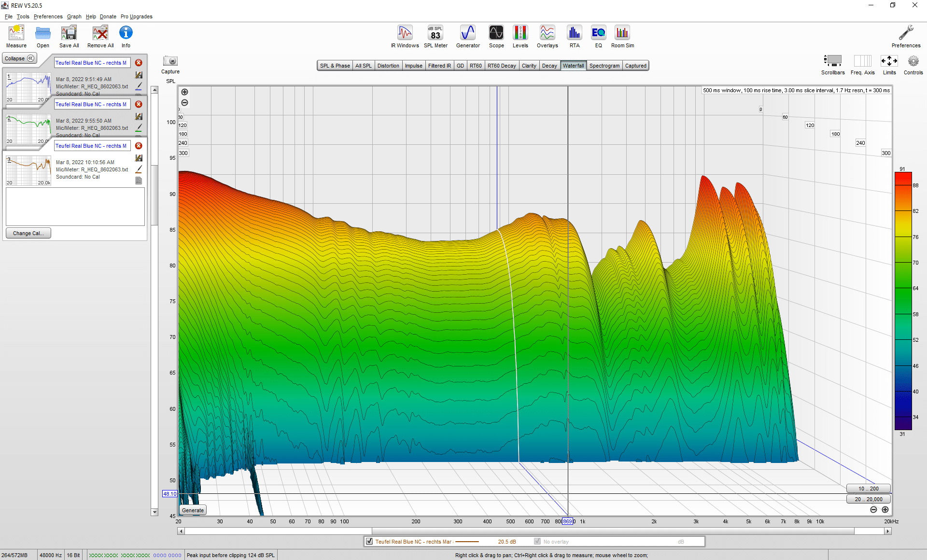The width and height of the screenshot is (927, 560).
Task: Switch to the Spectrogram tab
Action: pos(604,66)
